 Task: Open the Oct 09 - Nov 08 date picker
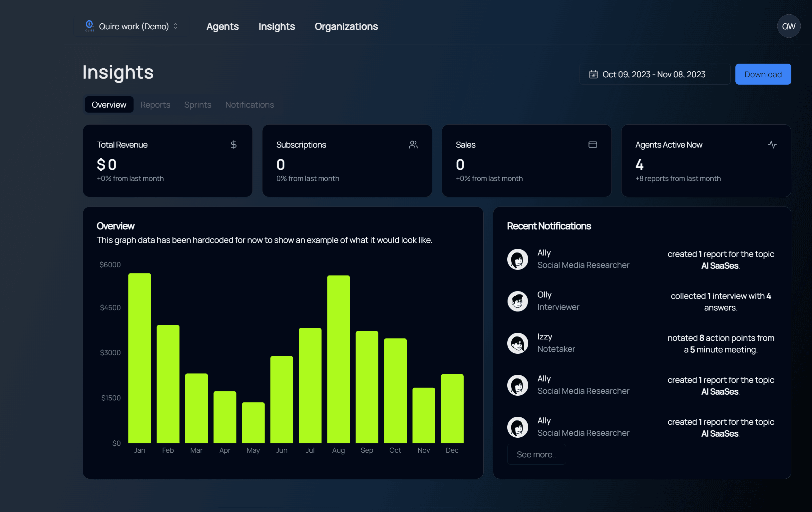click(654, 74)
